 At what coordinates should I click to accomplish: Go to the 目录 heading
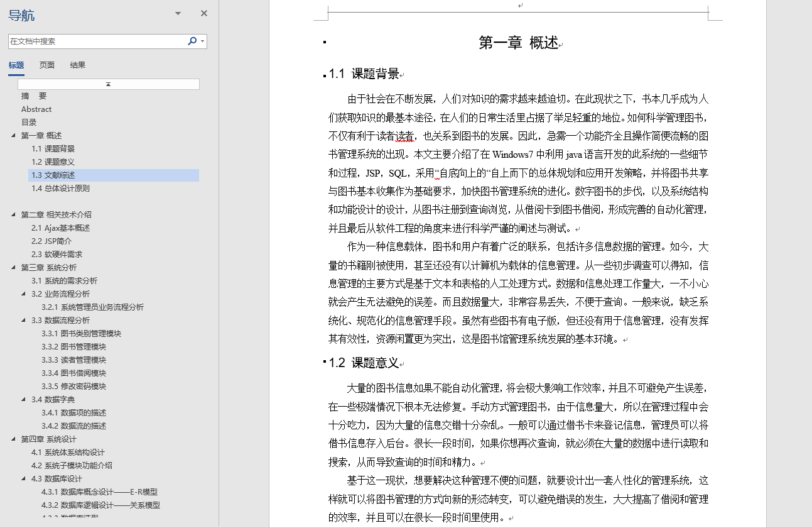28,122
